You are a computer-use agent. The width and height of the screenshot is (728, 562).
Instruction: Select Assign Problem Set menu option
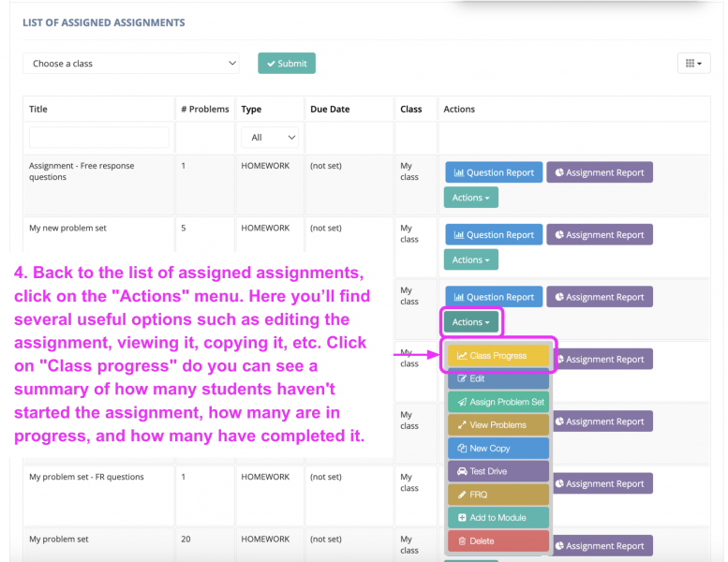(498, 402)
